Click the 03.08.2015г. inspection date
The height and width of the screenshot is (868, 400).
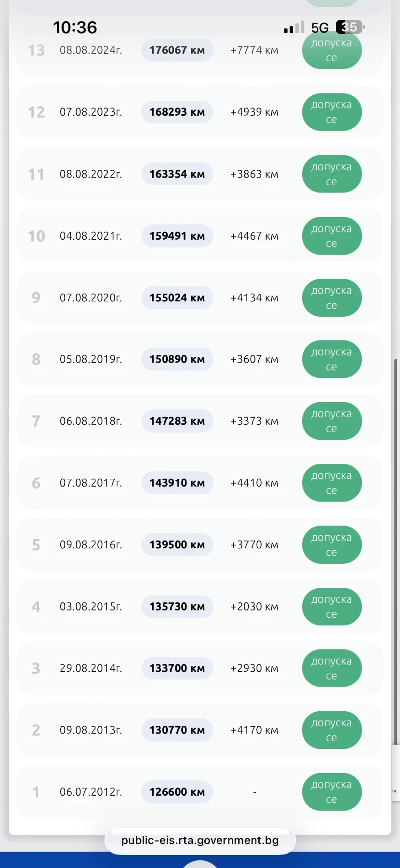[x=91, y=607]
